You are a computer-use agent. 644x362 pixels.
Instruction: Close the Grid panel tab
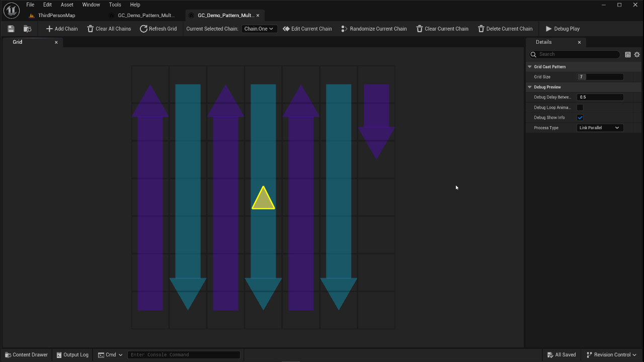point(56,42)
